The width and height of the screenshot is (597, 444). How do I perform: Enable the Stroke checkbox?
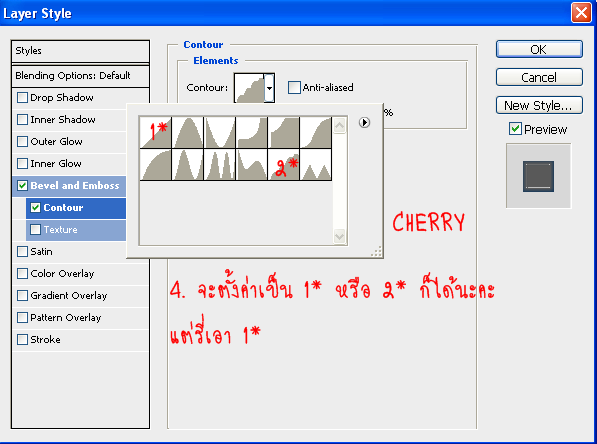pos(22,340)
